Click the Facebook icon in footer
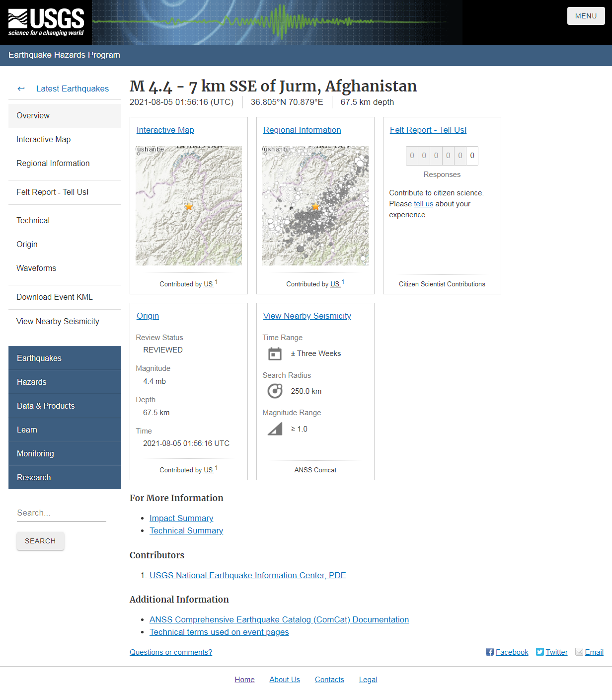Viewport: 612px width, 700px height. pos(490,652)
